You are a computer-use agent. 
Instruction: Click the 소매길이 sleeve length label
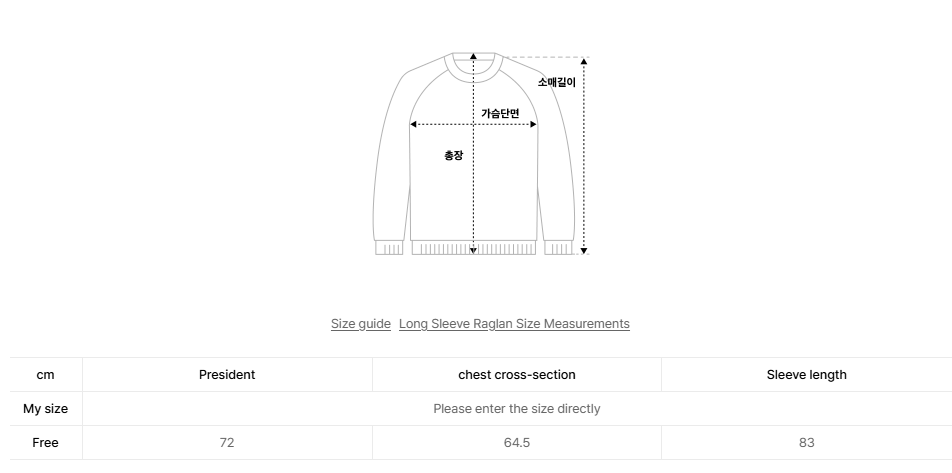[x=557, y=83]
